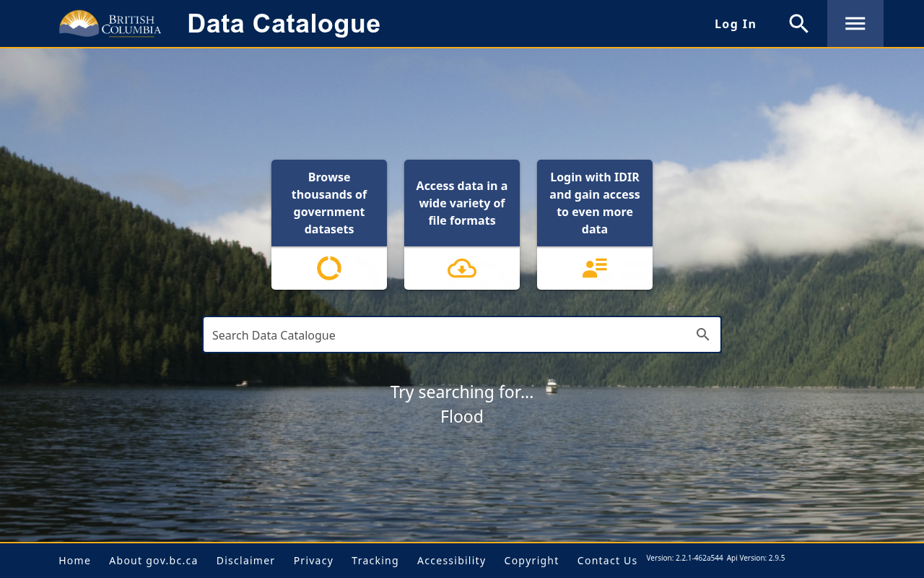Open About gov.bc.ca footer link
Image resolution: width=924 pixels, height=578 pixels.
(x=154, y=561)
